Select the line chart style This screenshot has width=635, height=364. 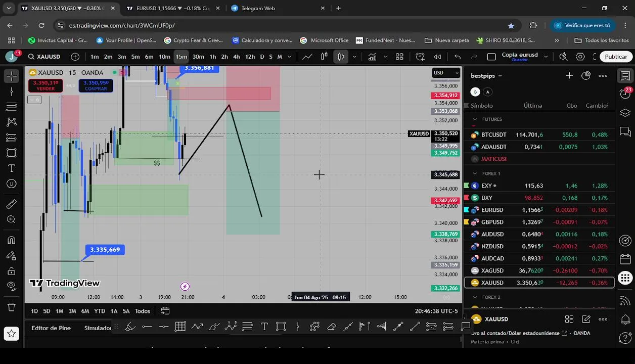click(307, 57)
